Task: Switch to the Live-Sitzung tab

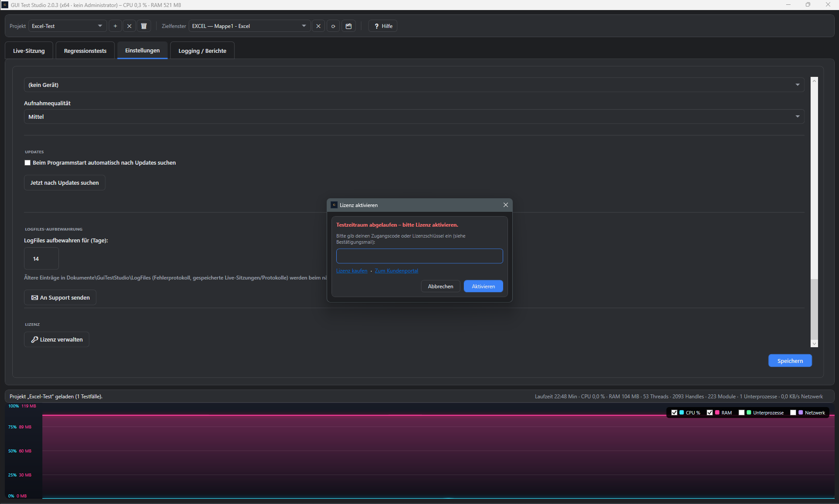Action: click(29, 51)
